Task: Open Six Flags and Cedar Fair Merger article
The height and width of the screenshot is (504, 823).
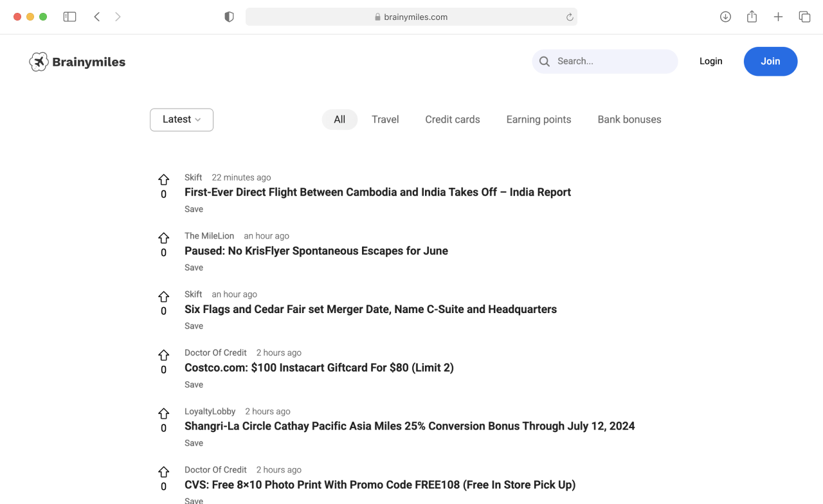Action: click(x=370, y=309)
